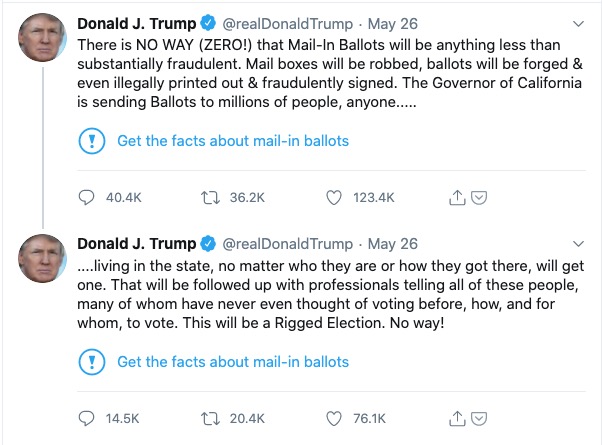Reply to the first tweet
Image resolution: width=602 pixels, height=445 pixels.
tap(86, 198)
